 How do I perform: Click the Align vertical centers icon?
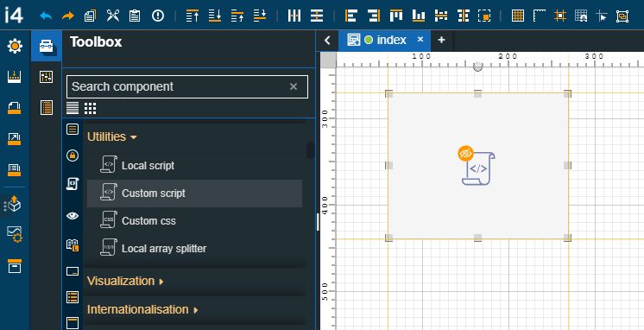[x=464, y=16]
